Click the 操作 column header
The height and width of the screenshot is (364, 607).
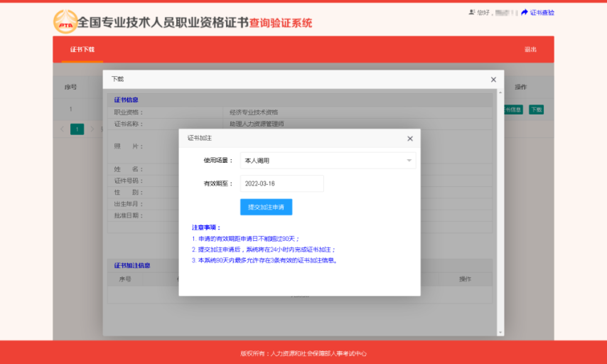pyautogui.click(x=520, y=87)
